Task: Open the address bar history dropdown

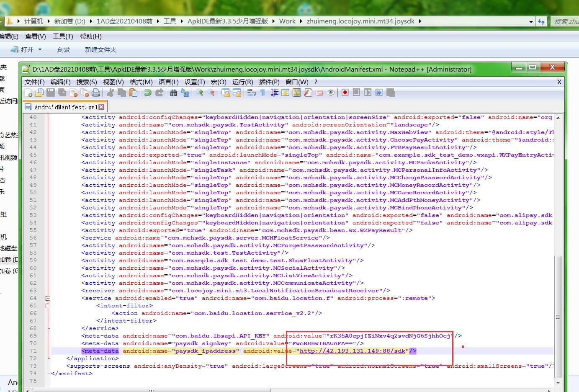Action: pyautogui.click(x=531, y=22)
